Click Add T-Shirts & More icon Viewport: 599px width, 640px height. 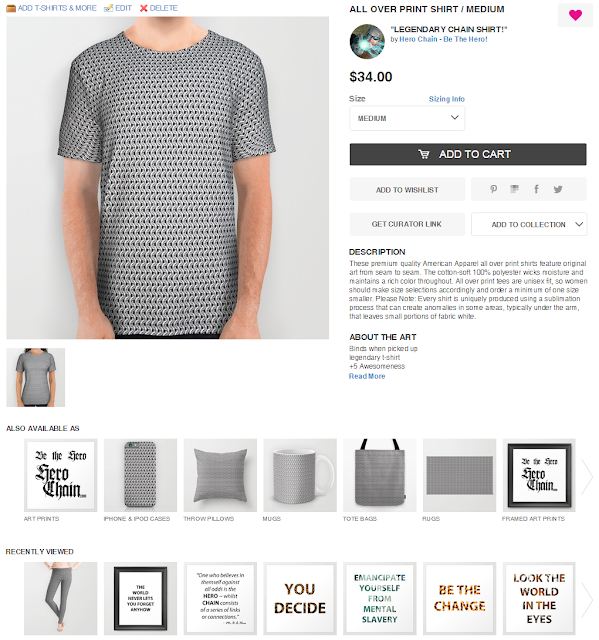(11, 8)
